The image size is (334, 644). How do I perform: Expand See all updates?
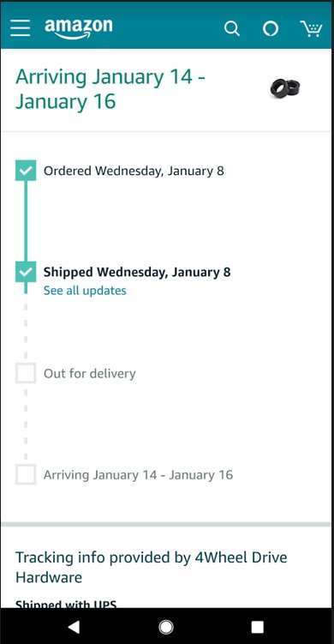pos(85,291)
